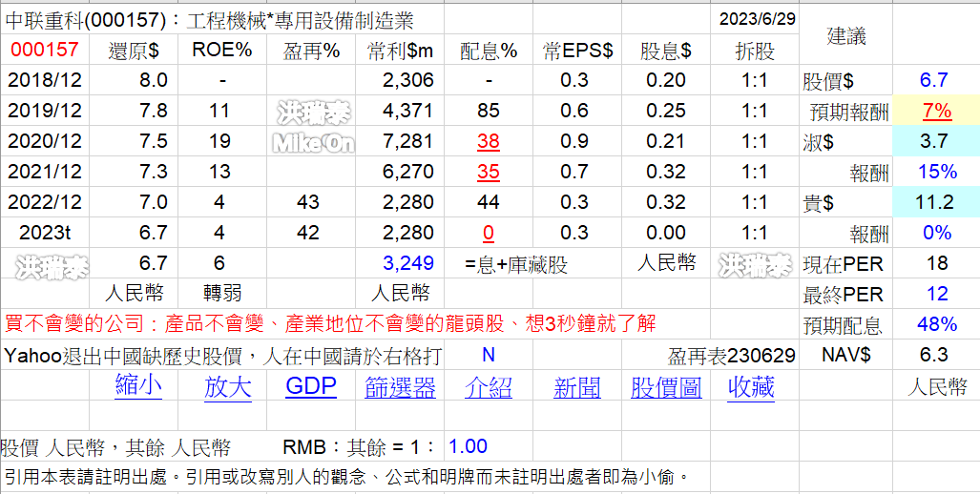Click the 2021/12 常EPS value 0.7
Viewport: 980px width, 494px height.
[575, 172]
